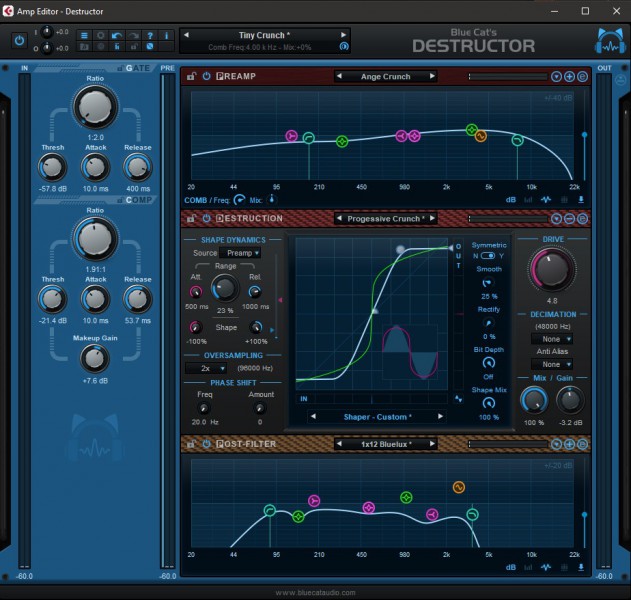Click the Phase Shift Freq knob
The width and height of the screenshot is (631, 600).
point(204,409)
